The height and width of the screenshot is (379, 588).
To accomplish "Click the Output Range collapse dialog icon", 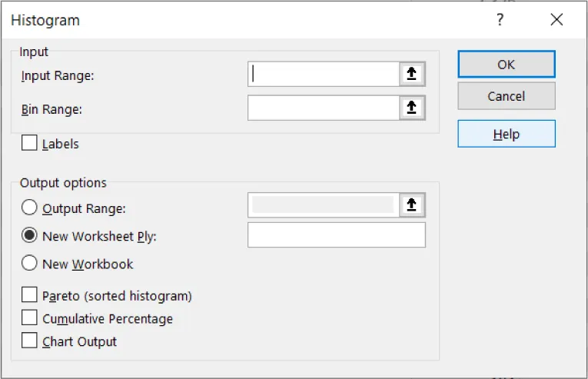I will [412, 204].
